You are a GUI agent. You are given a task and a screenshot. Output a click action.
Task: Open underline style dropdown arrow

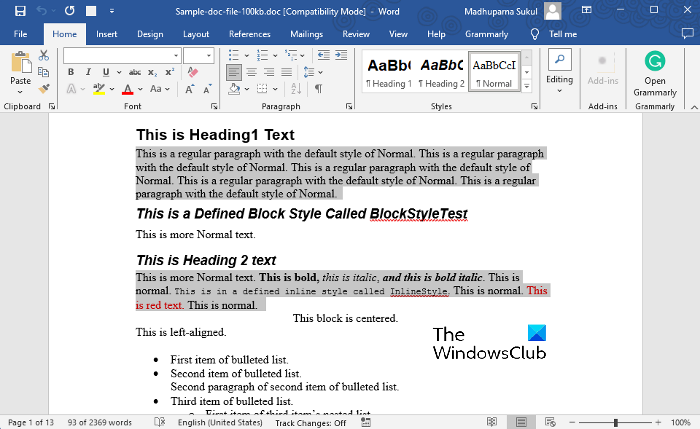coord(119,72)
